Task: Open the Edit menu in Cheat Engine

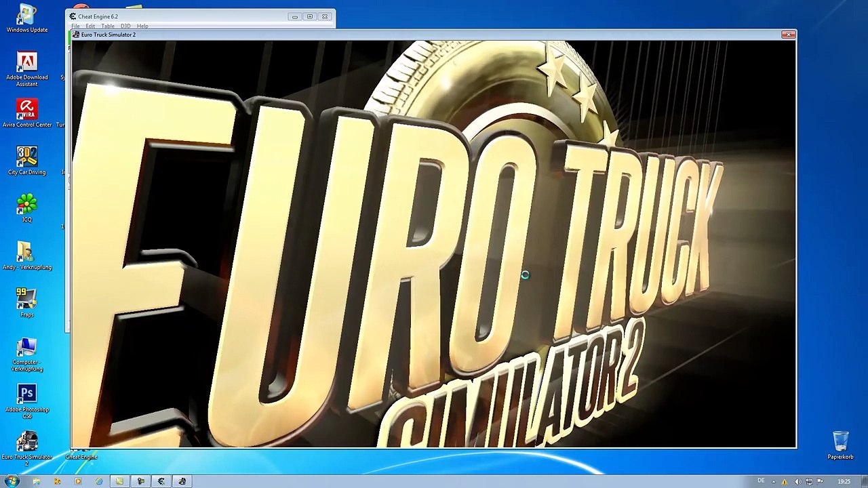Action: tap(90, 26)
